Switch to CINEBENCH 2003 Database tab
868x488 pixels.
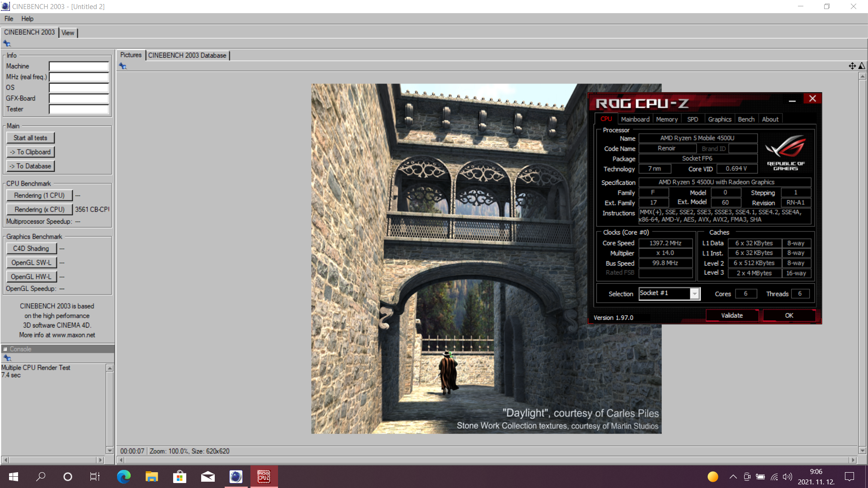click(x=187, y=55)
